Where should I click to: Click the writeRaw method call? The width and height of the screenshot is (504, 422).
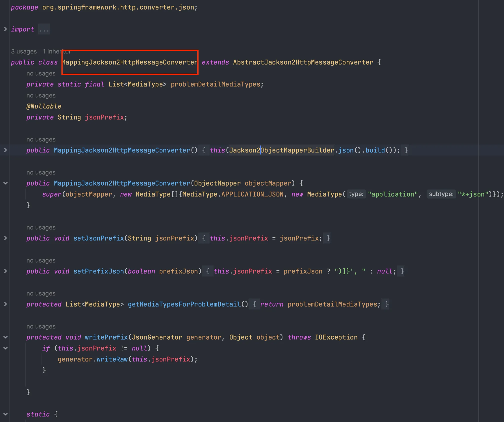(x=112, y=359)
